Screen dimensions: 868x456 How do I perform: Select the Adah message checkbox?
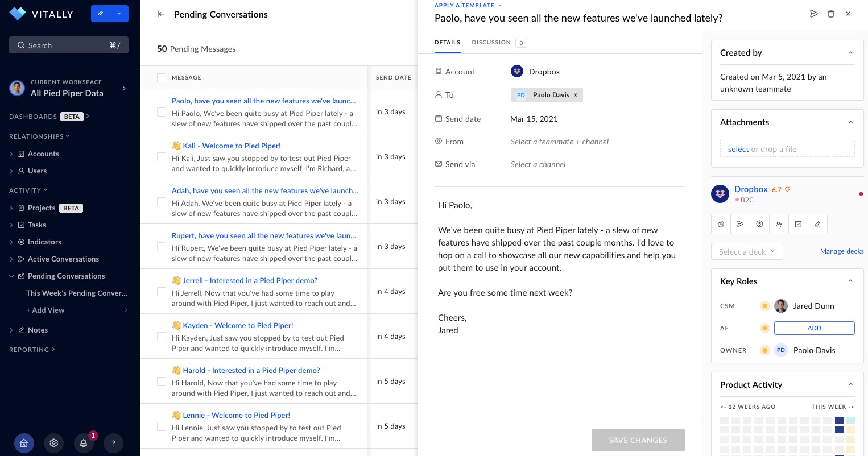162,202
